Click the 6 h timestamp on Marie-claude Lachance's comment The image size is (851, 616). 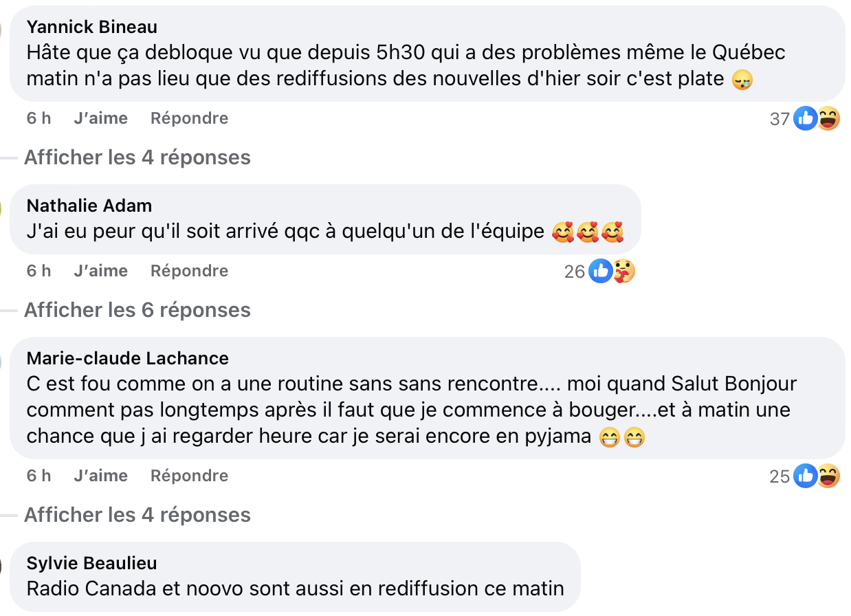[x=38, y=475]
